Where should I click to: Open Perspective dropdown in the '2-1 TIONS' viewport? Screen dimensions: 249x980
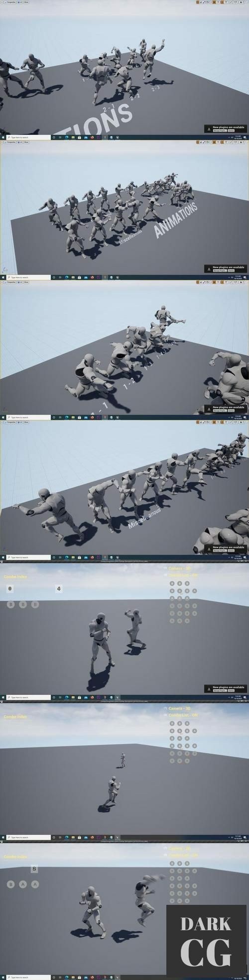pos(9,2)
